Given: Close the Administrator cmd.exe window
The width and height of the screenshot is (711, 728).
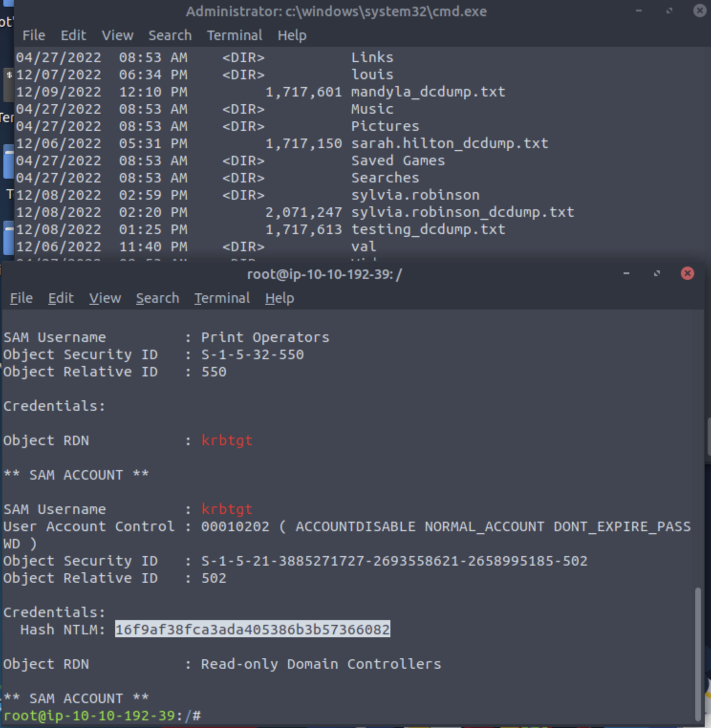Looking at the screenshot, I should 700,11.
